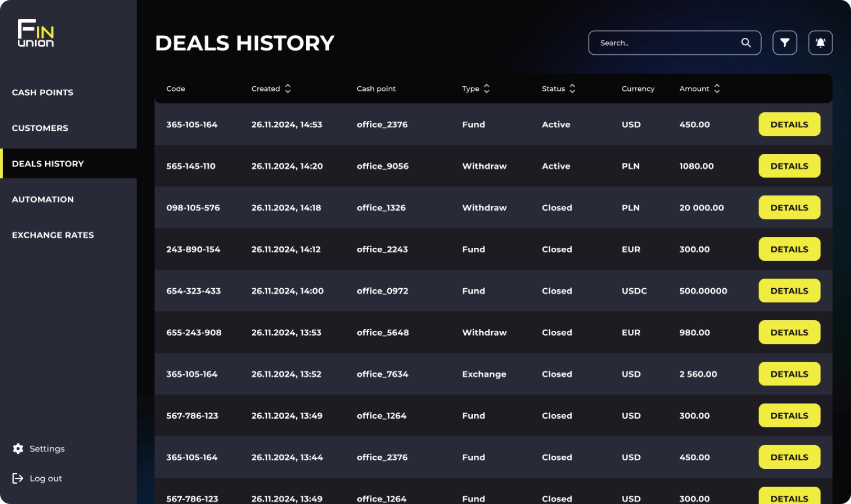This screenshot has width=851, height=504.
Task: Select Deals History in the sidebar
Action: [x=48, y=164]
